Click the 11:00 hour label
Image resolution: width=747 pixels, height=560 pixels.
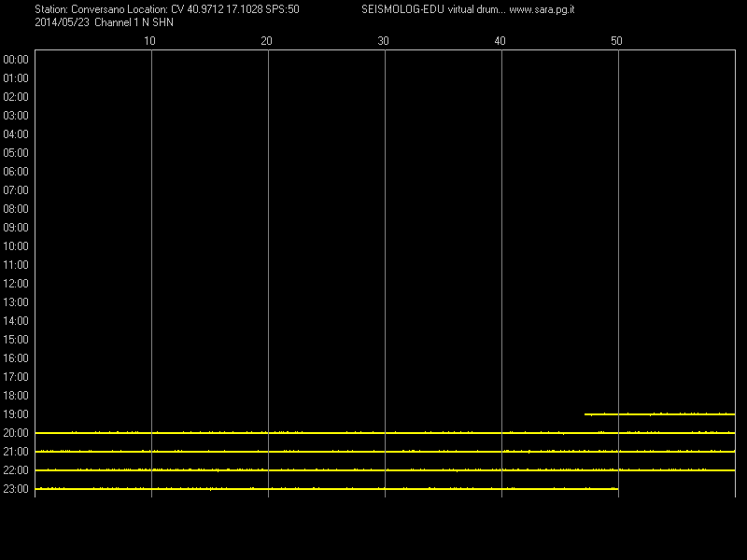[x=16, y=265]
